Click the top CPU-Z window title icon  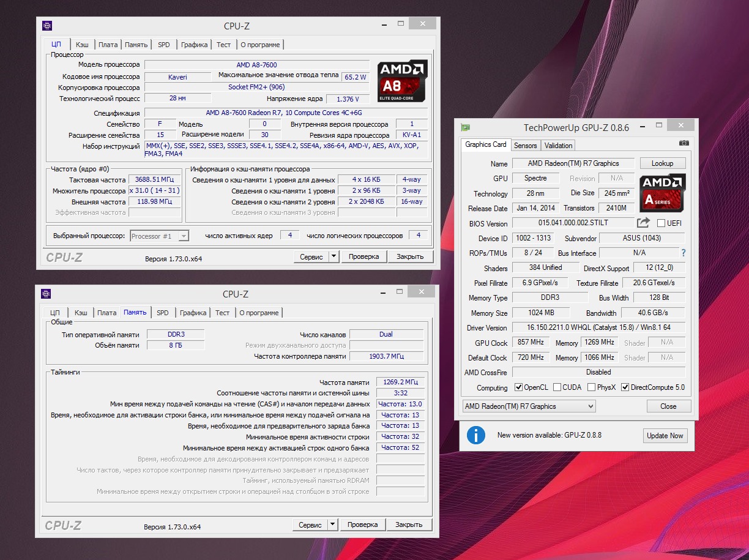(x=47, y=25)
